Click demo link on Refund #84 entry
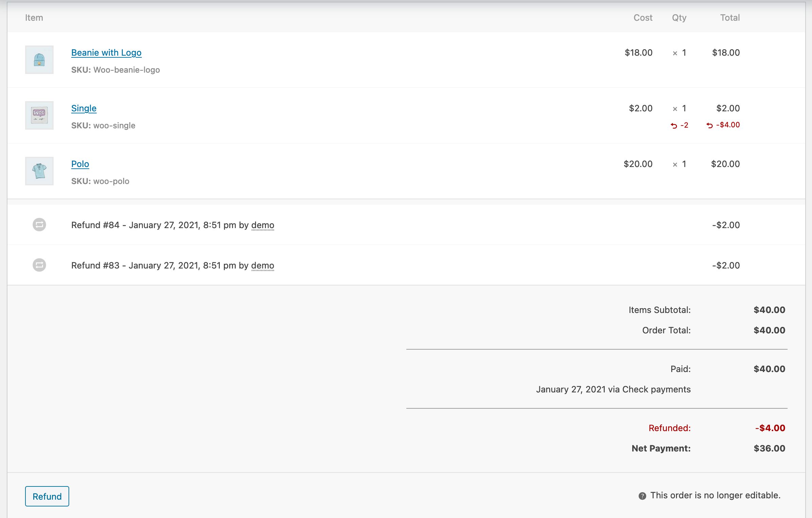 [262, 225]
